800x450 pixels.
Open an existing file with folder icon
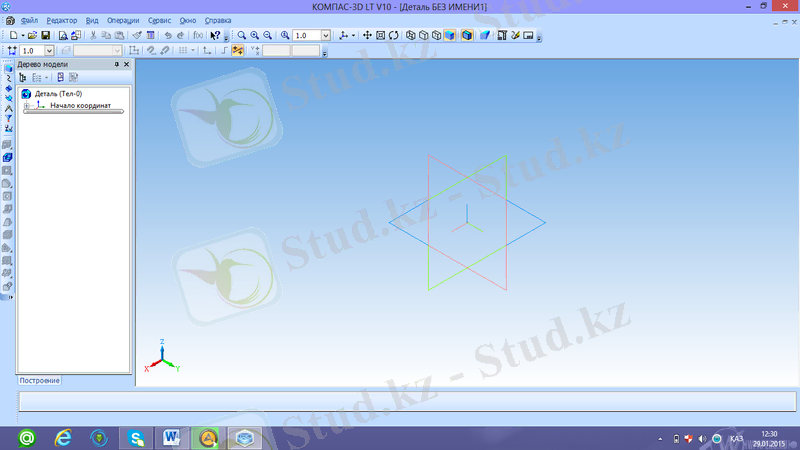point(32,35)
